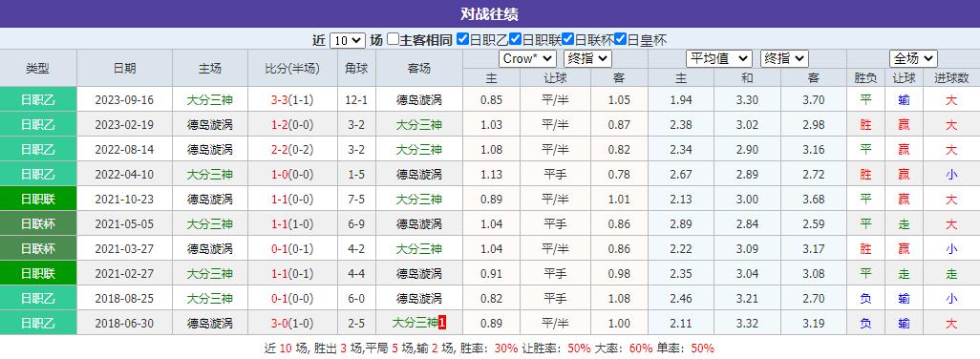Click the 日联杯 tag in 2021-03-27 row
This screenshot has width=980, height=359.
(38, 249)
